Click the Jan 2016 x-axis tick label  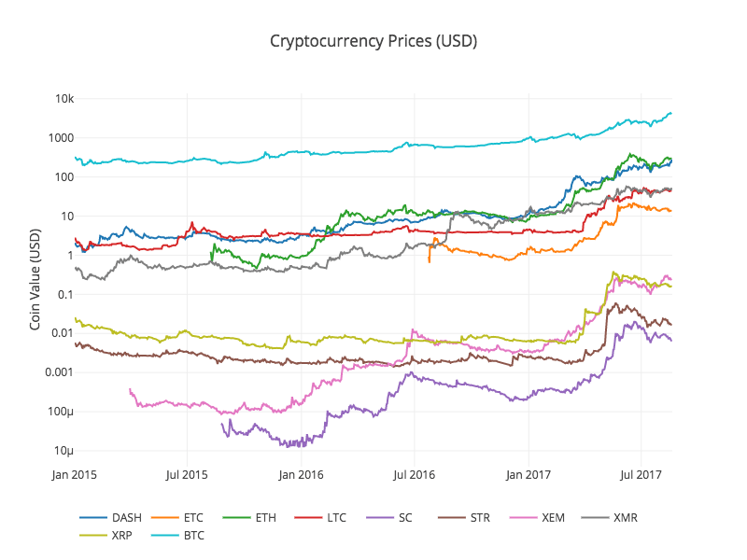(x=301, y=475)
